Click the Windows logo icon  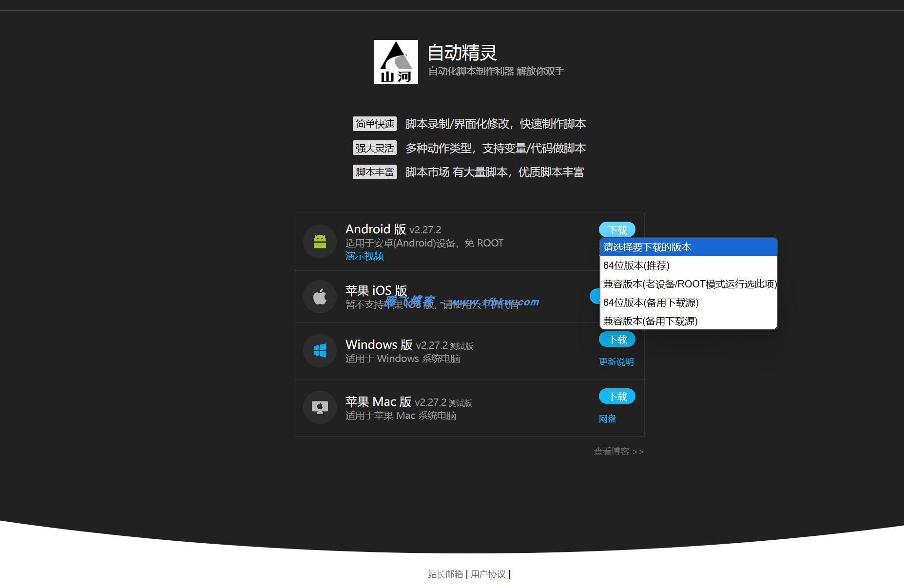point(320,350)
